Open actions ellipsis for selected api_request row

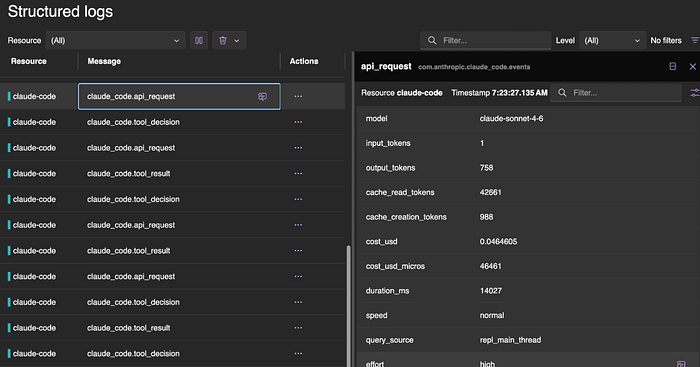298,96
